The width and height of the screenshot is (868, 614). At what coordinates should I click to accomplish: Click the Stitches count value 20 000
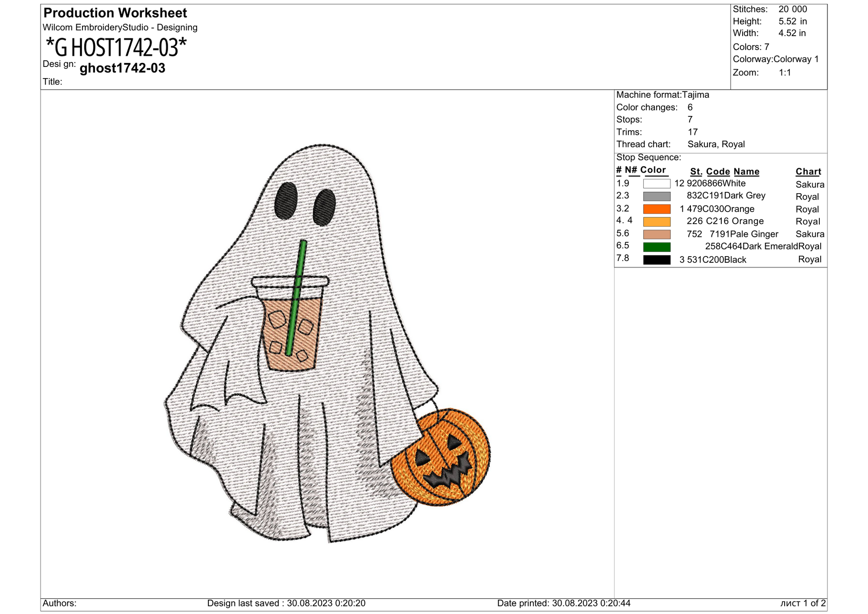[x=792, y=9]
